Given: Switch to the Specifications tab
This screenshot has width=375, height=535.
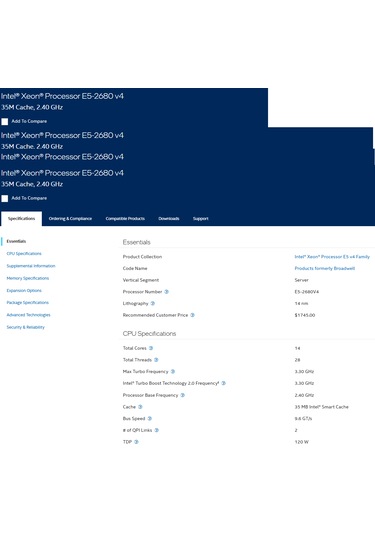Looking at the screenshot, I should coord(21,218).
